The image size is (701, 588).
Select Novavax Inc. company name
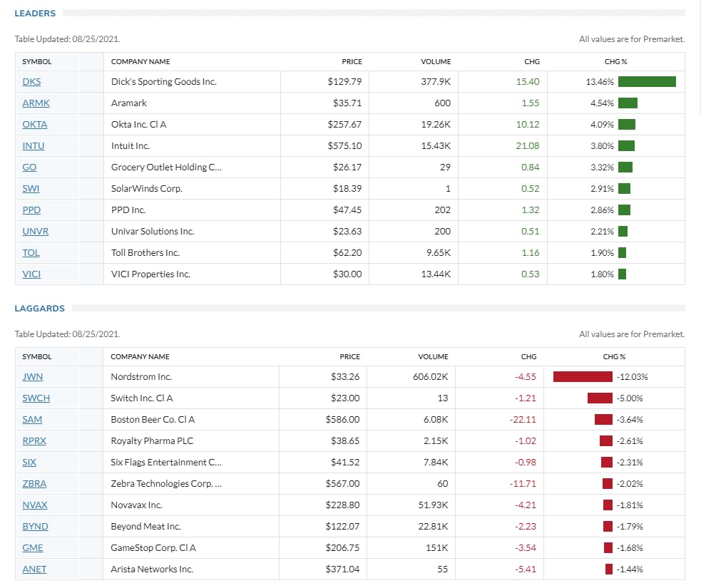136,505
